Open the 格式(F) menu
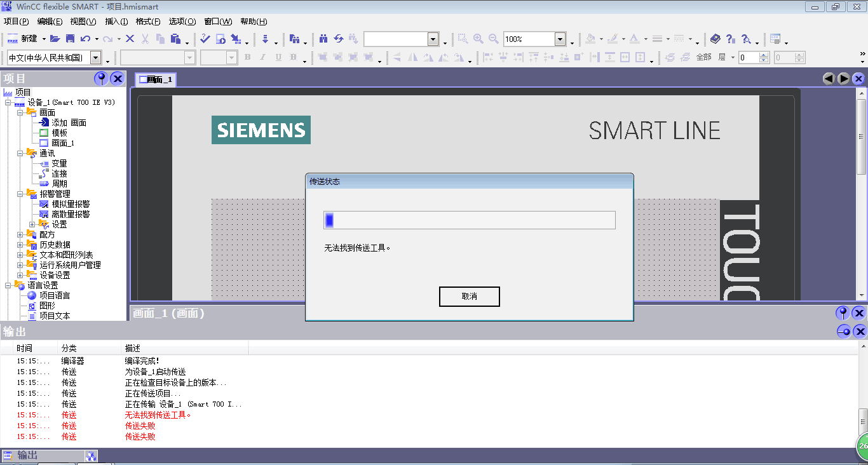This screenshot has width=868, height=465. (x=148, y=22)
